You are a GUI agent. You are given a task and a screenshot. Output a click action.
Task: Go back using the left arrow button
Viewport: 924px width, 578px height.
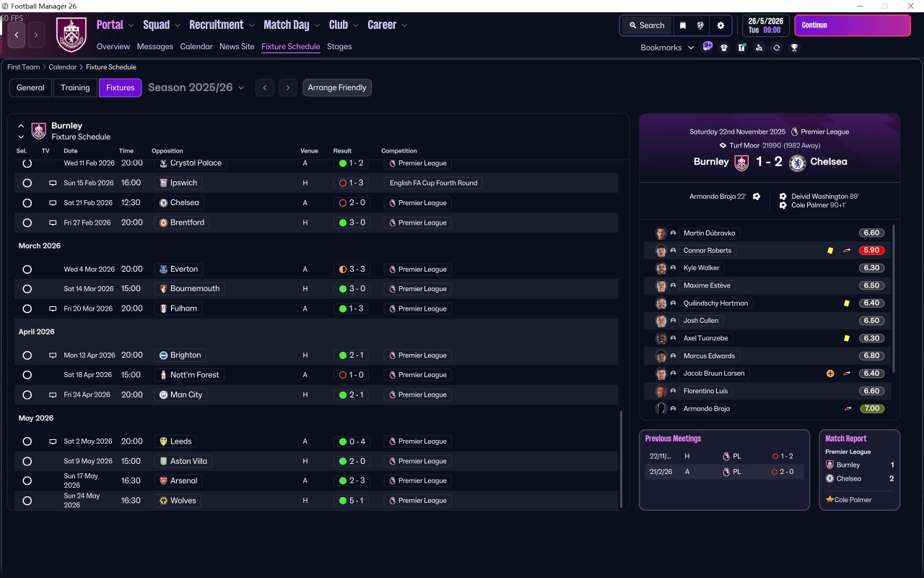[17, 35]
